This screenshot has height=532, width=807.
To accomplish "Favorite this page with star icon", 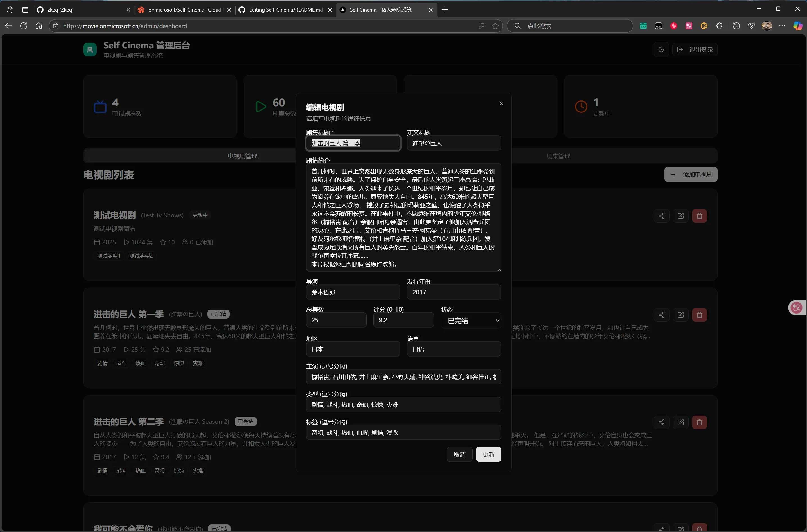I will click(495, 26).
